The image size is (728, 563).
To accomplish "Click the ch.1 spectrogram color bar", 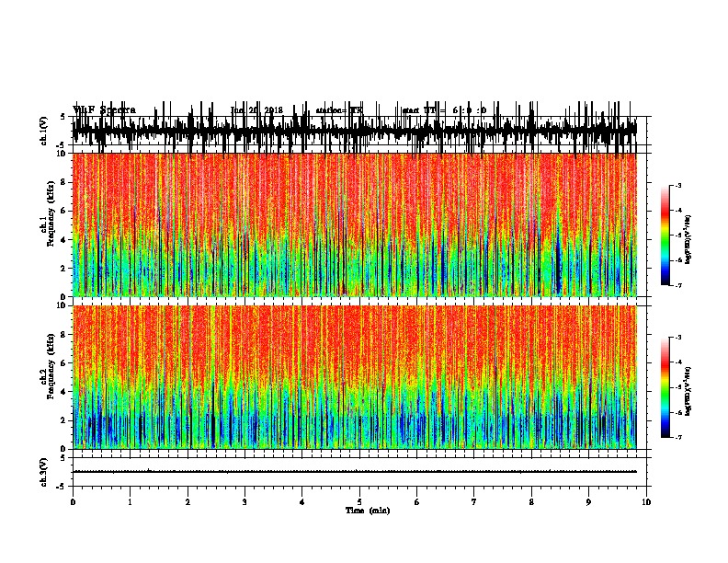I will coord(665,236).
